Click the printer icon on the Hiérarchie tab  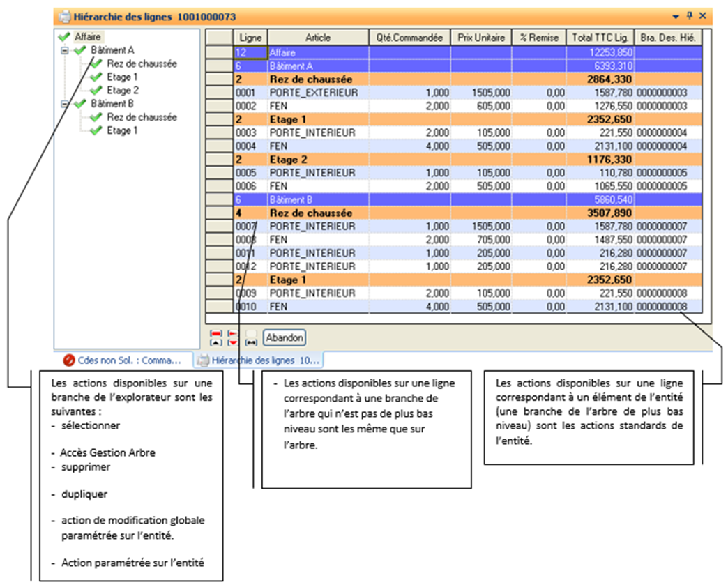tap(202, 360)
